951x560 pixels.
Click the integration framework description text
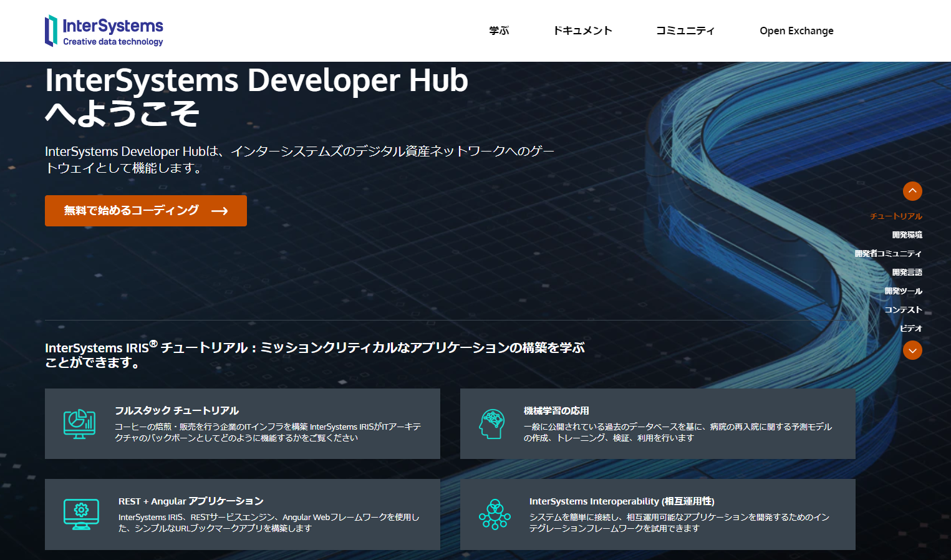tap(679, 523)
